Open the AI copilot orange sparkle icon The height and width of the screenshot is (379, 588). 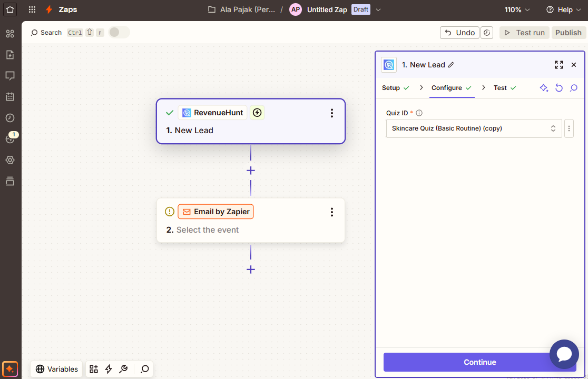[10, 370]
